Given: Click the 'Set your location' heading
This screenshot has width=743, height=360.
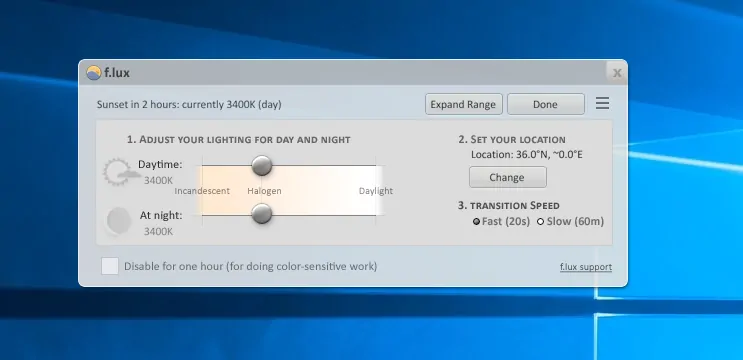Looking at the screenshot, I should (512, 140).
